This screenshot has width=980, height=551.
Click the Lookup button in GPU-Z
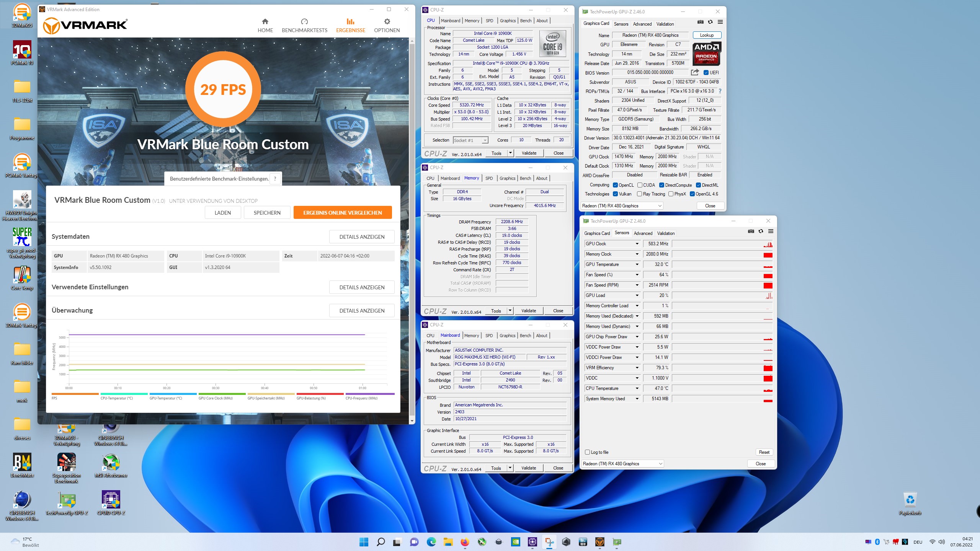707,35
